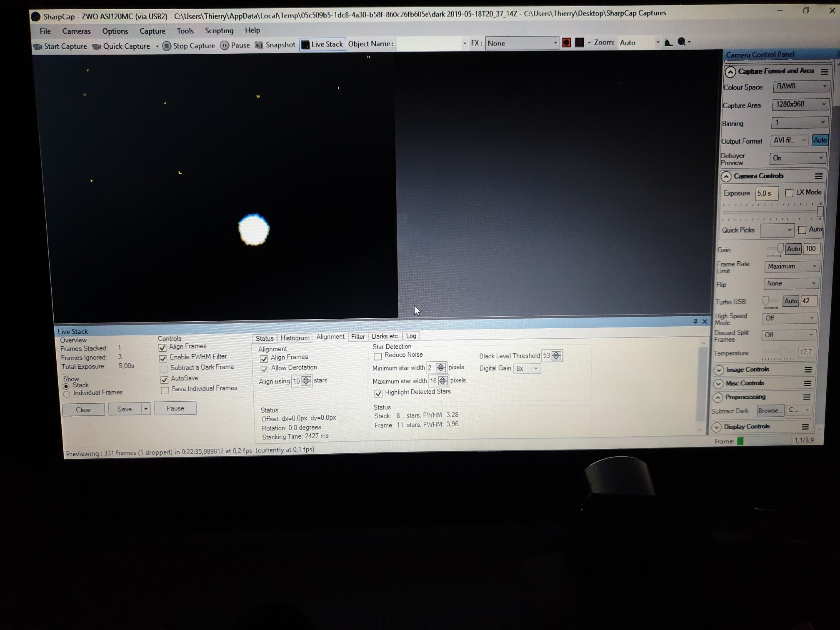The image size is (840, 630).
Task: Switch to the Histogram tab
Action: (x=295, y=338)
